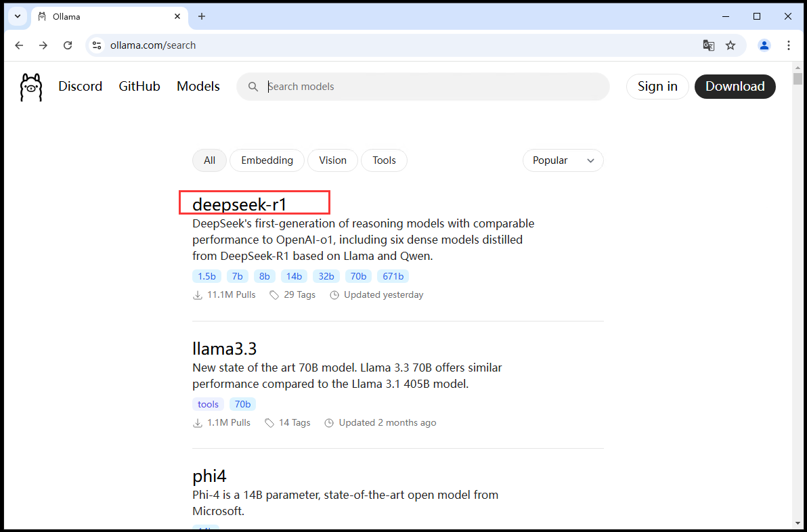Open the site information icon in address bar
This screenshot has height=532, width=807.
(97, 45)
